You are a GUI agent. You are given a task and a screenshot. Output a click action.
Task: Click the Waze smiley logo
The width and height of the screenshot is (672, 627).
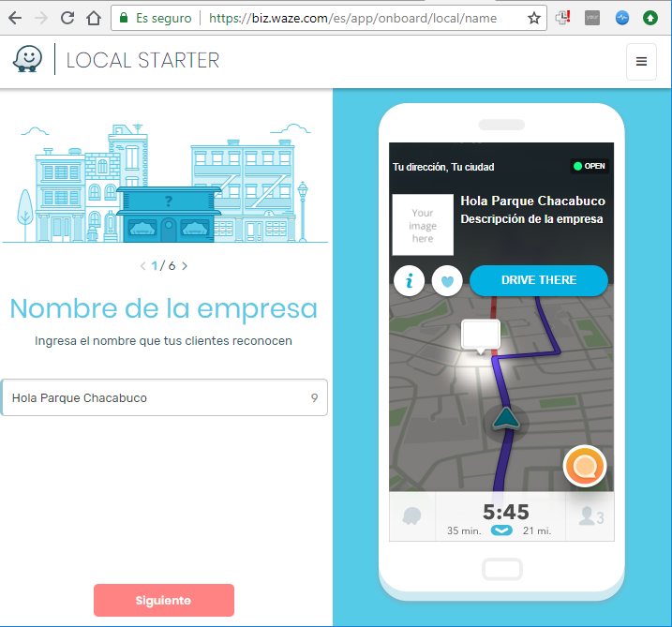[28, 59]
